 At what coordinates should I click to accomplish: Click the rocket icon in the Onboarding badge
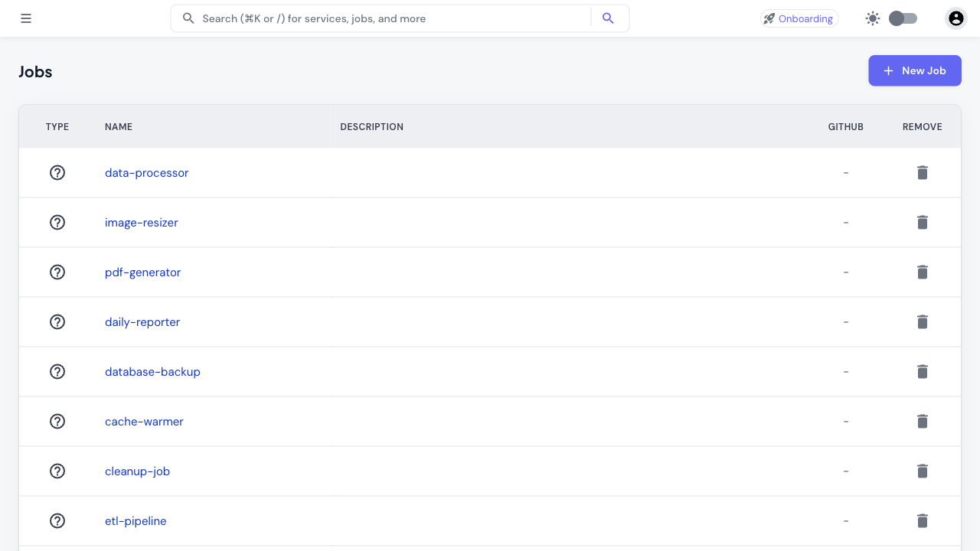(x=769, y=18)
